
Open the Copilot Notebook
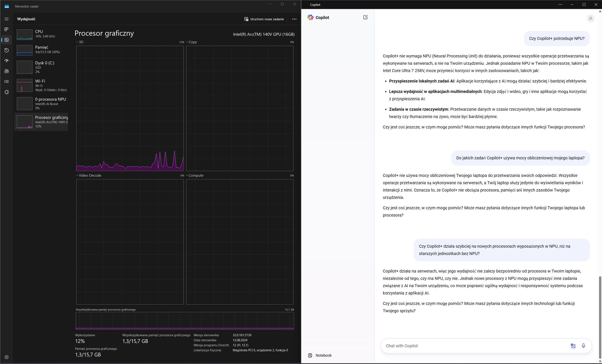320,355
